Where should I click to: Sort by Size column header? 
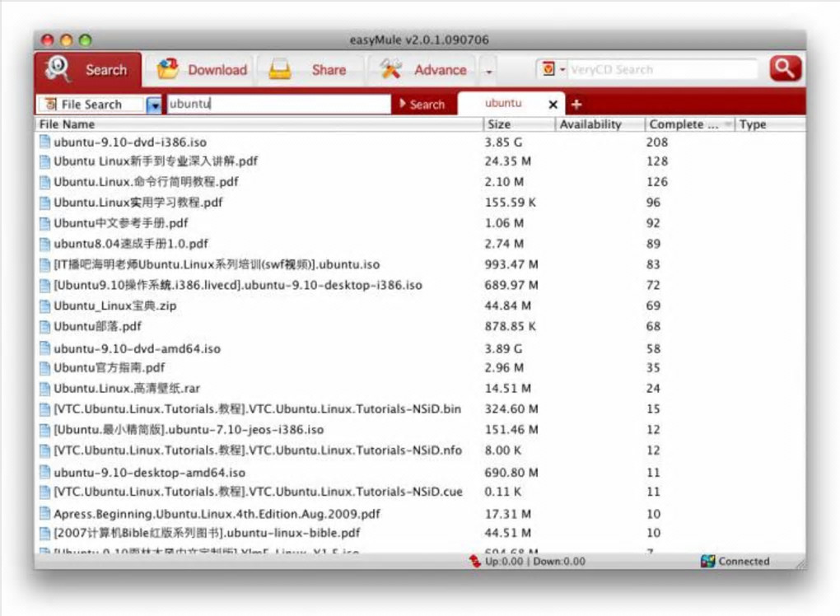[x=518, y=124]
